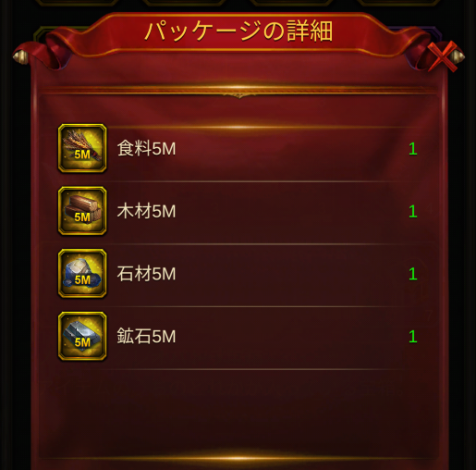
Task: Click the 5M badge on the ore icon
Action: pyautogui.click(x=82, y=342)
